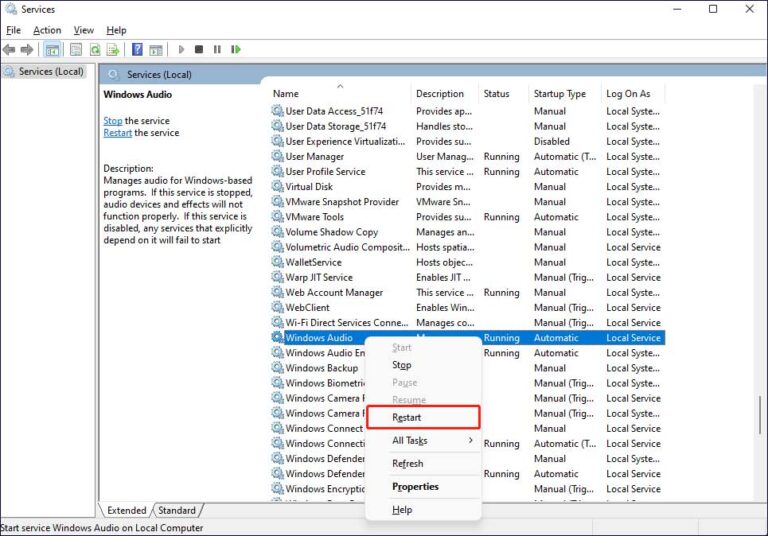Image resolution: width=768 pixels, height=536 pixels.
Task: Toggle the Action Pane toolbar icon
Action: click(156, 49)
